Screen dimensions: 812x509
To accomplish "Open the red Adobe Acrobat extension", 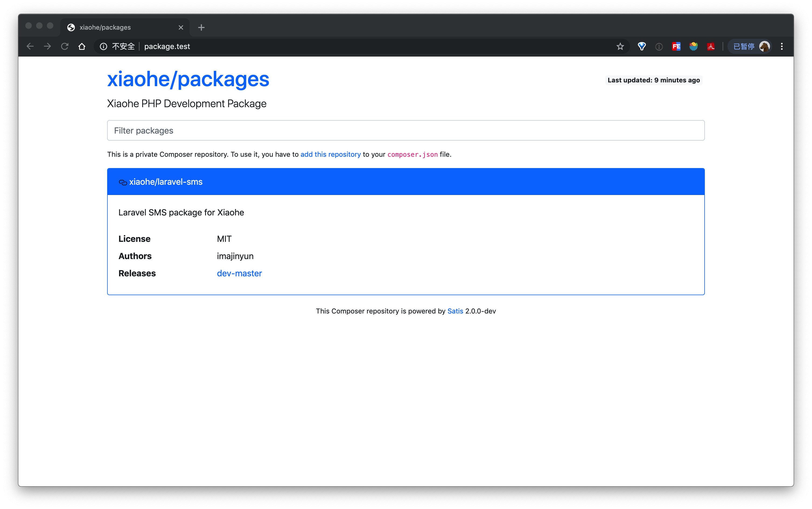I will click(711, 46).
